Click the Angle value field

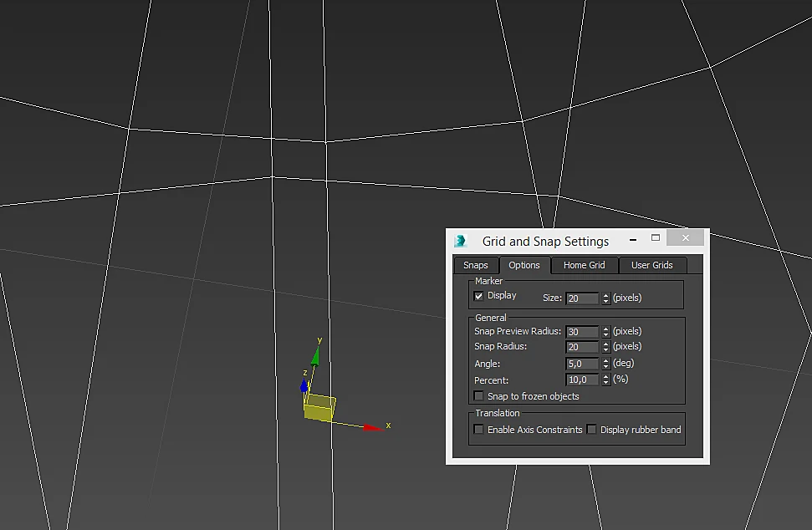[582, 364]
